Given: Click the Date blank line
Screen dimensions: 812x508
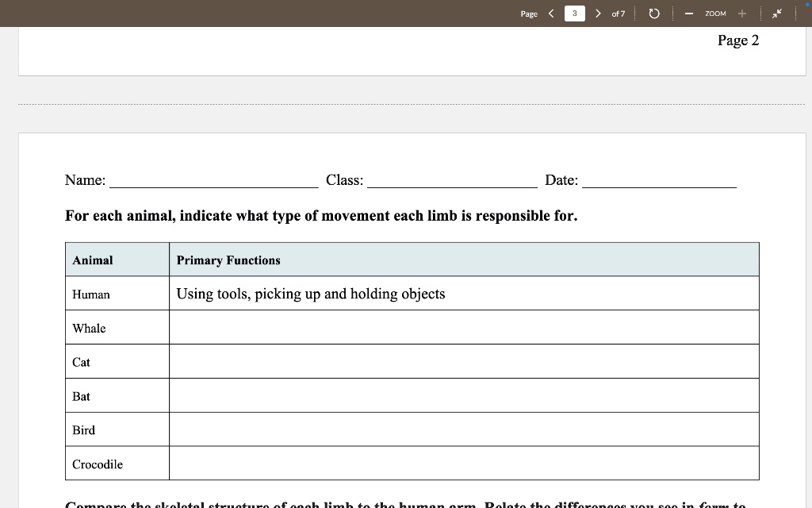Looking at the screenshot, I should pos(658,181).
